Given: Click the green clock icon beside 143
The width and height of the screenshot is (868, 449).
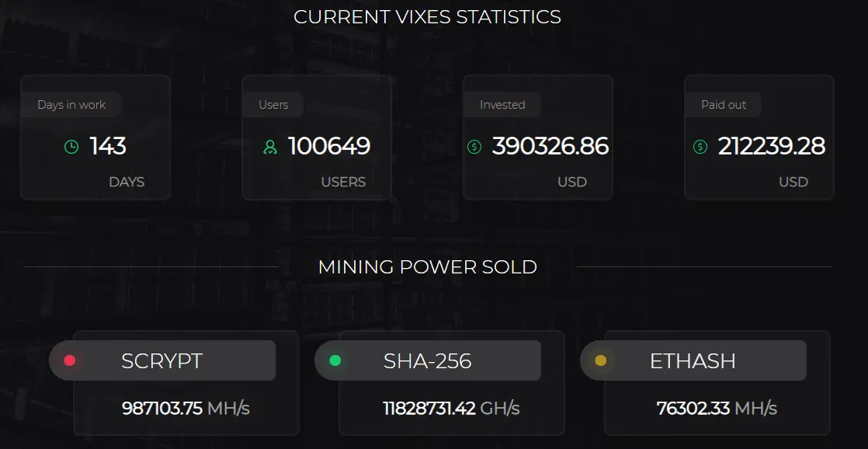Looking at the screenshot, I should [x=71, y=147].
